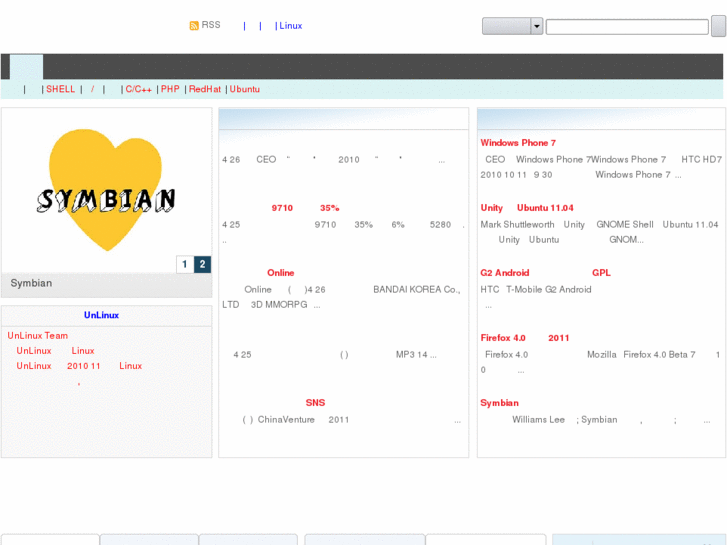Screen dimensions: 727x545
Task: Click the search text input field
Action: (x=627, y=27)
